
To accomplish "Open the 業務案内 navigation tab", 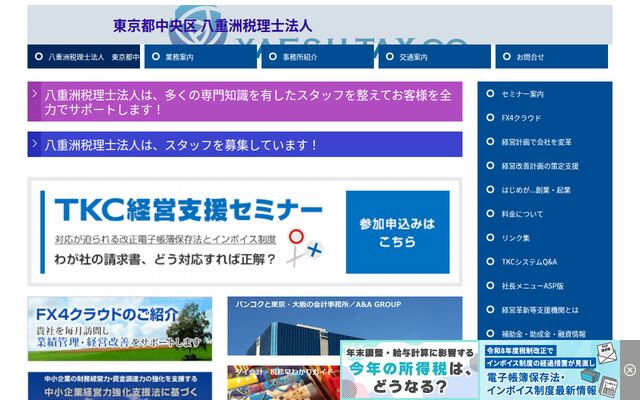I will click(200, 57).
